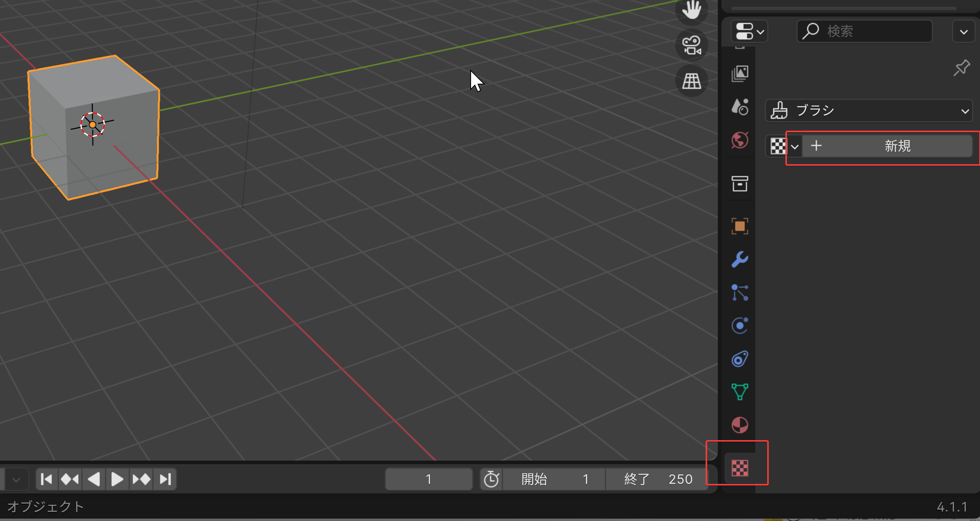The height and width of the screenshot is (521, 980).
Task: Open the World properties tab
Action: point(740,140)
